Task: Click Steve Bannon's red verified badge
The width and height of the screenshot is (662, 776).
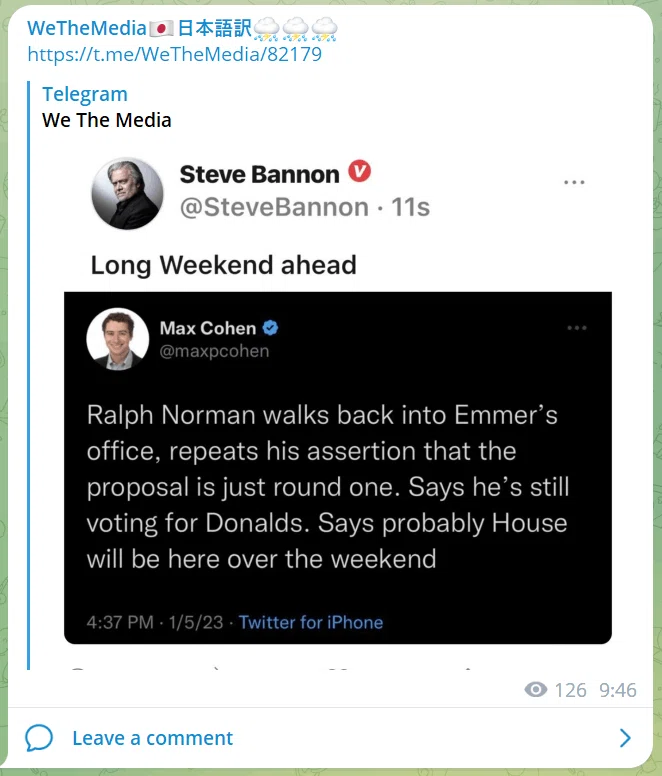Action: tap(360, 171)
